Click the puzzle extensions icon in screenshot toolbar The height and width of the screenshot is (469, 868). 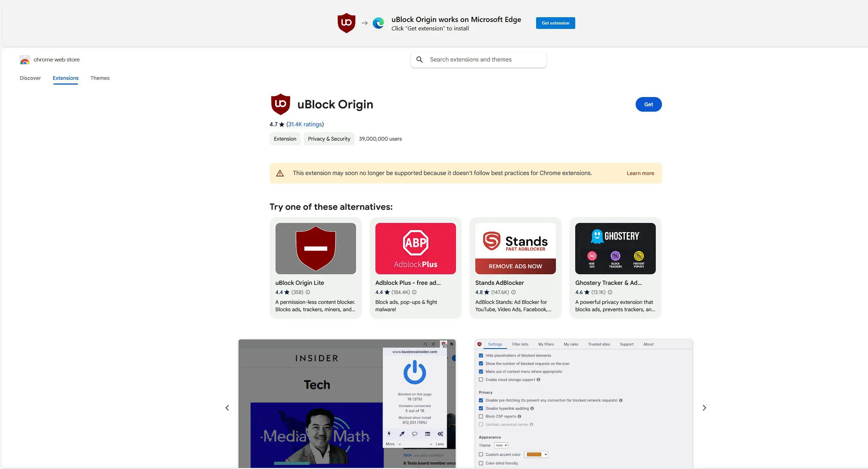452,344
